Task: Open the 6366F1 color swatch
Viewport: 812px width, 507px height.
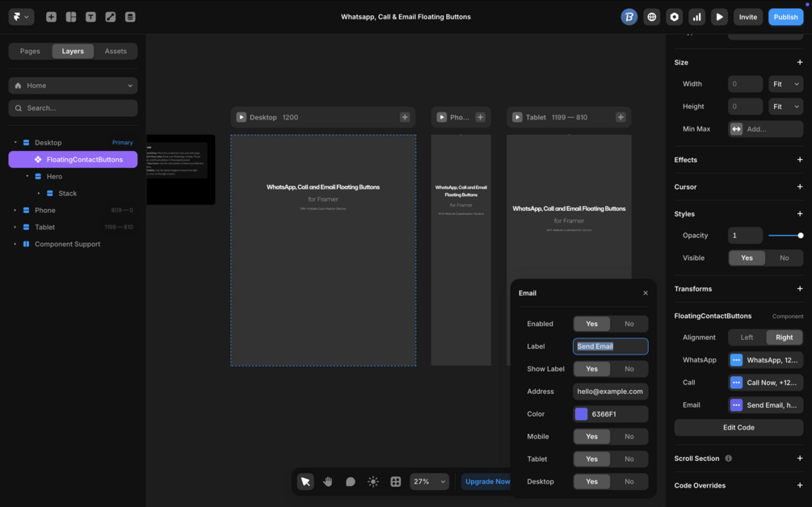Action: pos(582,414)
